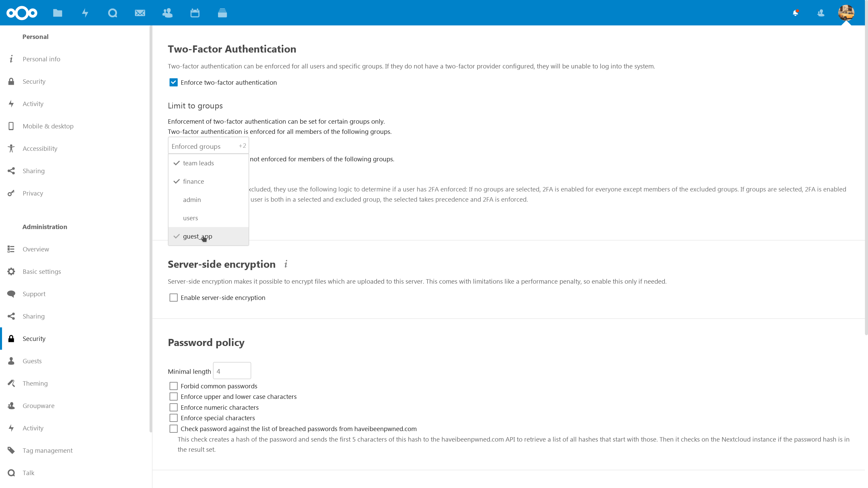Click the Nextcloud logo
This screenshot has height=488, width=868.
[x=22, y=13]
